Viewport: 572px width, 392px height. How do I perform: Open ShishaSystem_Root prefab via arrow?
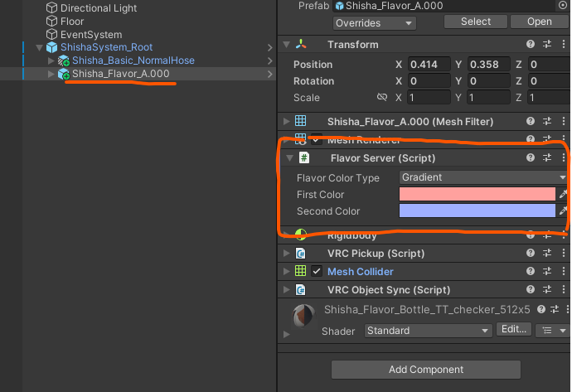[269, 48]
